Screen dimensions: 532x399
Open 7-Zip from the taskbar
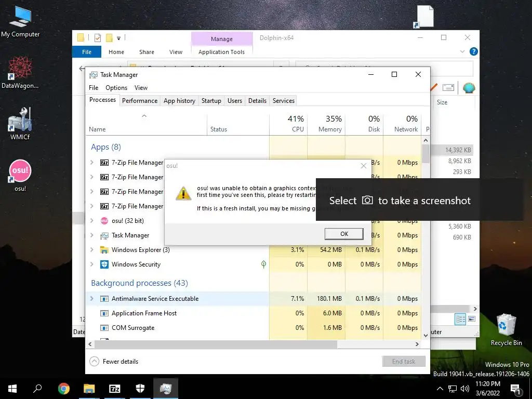click(x=115, y=389)
